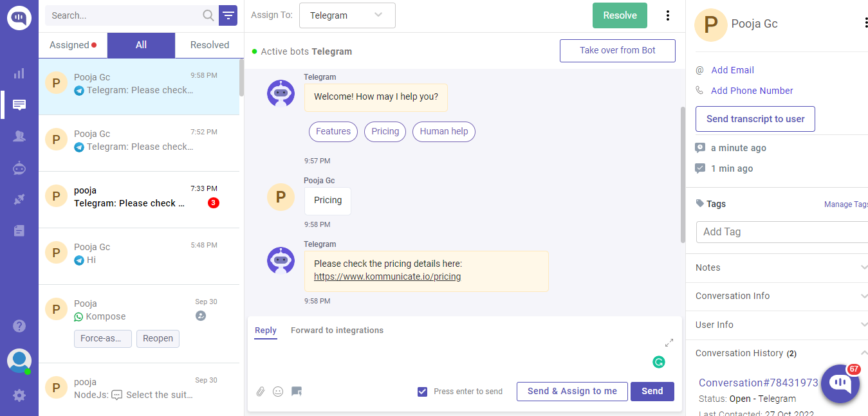868x416 pixels.
Task: Open the Bot section via robot icon
Action: click(19, 168)
